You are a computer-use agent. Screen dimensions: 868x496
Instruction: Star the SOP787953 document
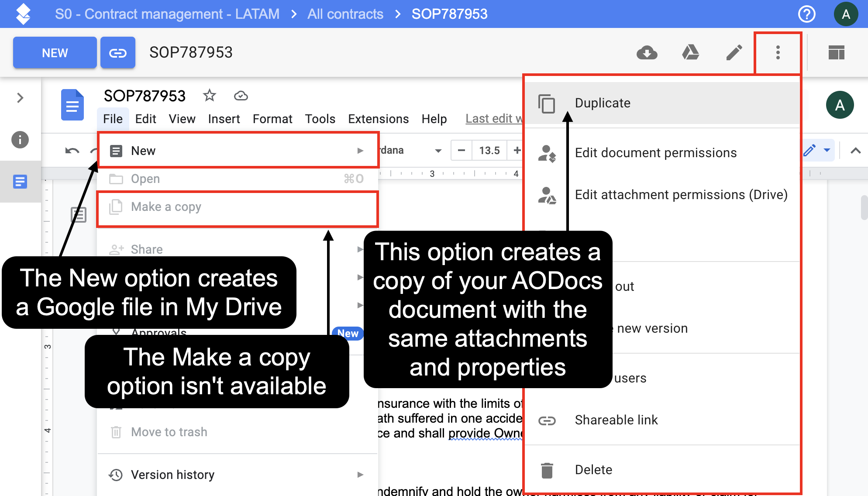pos(210,95)
